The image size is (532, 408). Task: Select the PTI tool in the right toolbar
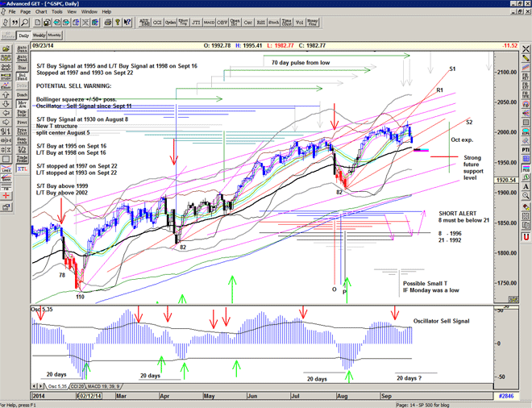[x=525, y=149]
